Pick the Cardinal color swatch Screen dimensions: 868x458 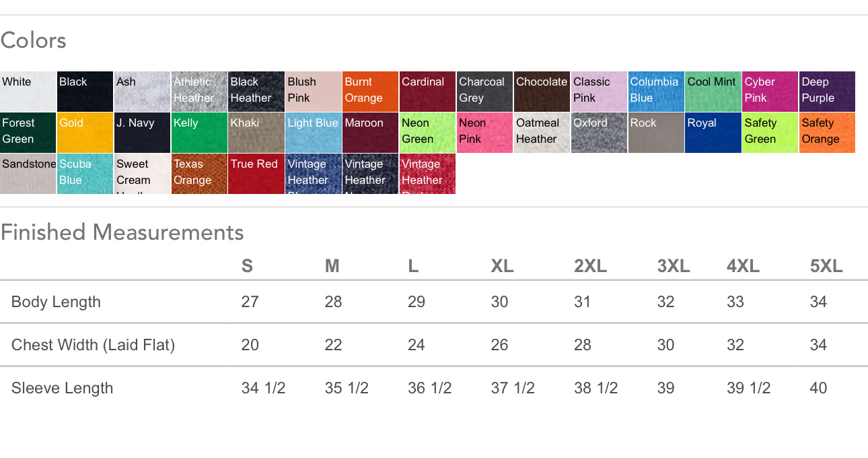(x=427, y=92)
